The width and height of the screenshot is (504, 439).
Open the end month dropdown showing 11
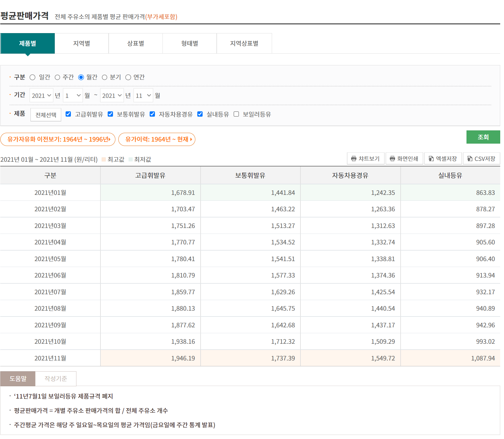pyautogui.click(x=143, y=96)
